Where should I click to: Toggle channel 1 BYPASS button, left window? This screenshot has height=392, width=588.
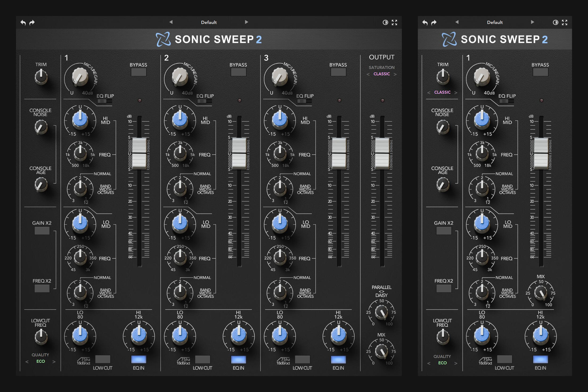point(138,72)
